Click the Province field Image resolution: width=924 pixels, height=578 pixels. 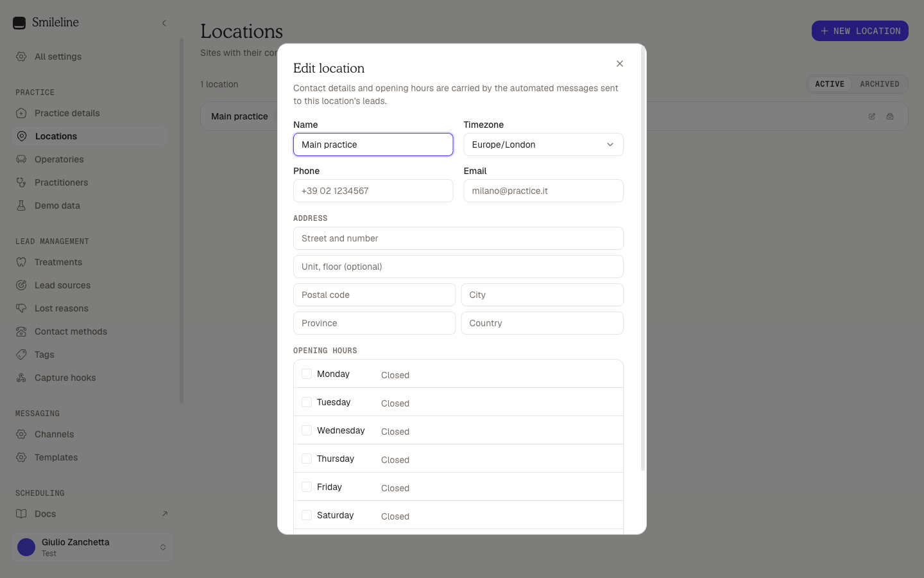pyautogui.click(x=375, y=323)
